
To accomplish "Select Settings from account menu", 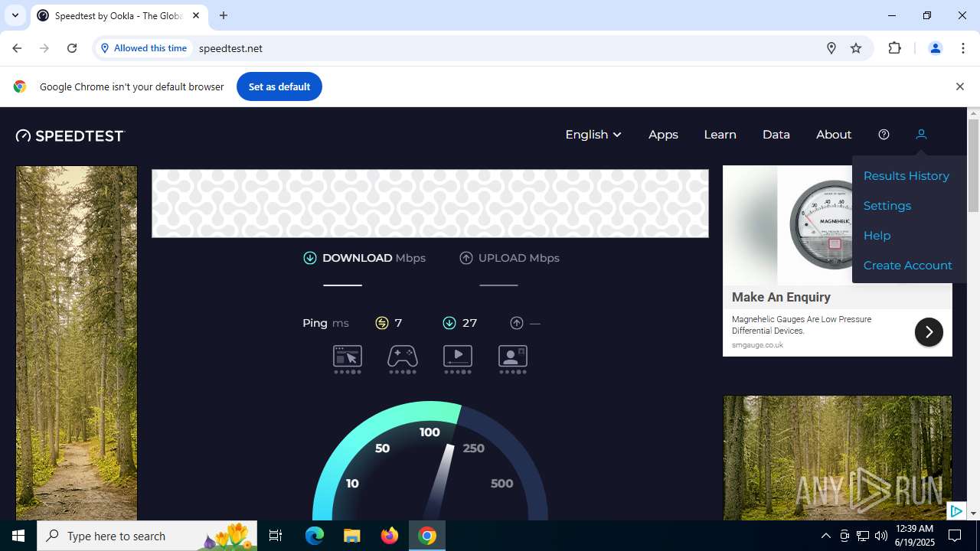I will point(887,206).
